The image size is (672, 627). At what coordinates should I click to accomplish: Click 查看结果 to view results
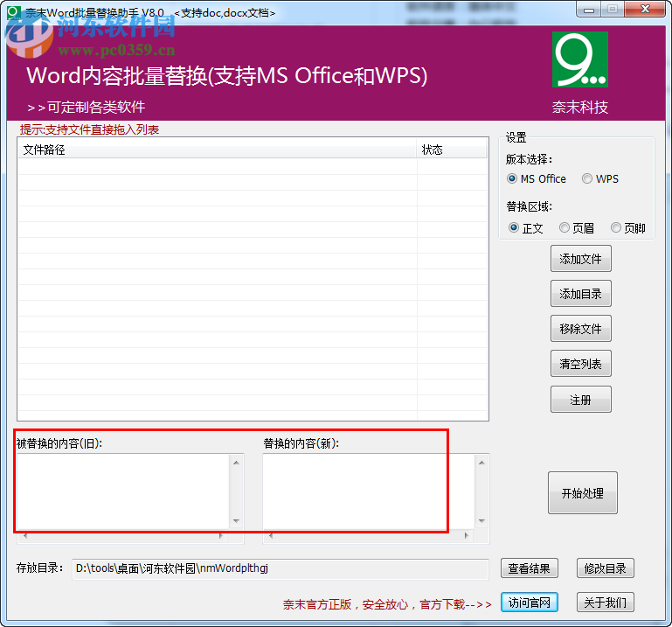click(530, 568)
